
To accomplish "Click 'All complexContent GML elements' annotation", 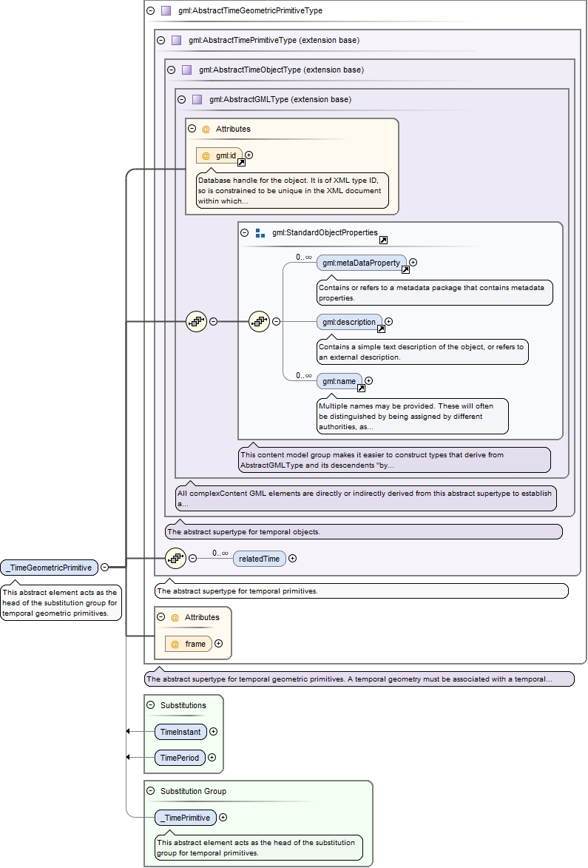I will tap(366, 498).
